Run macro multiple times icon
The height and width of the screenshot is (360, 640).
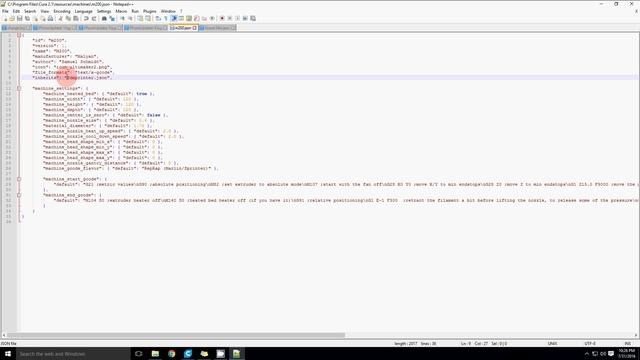(x=245, y=18)
